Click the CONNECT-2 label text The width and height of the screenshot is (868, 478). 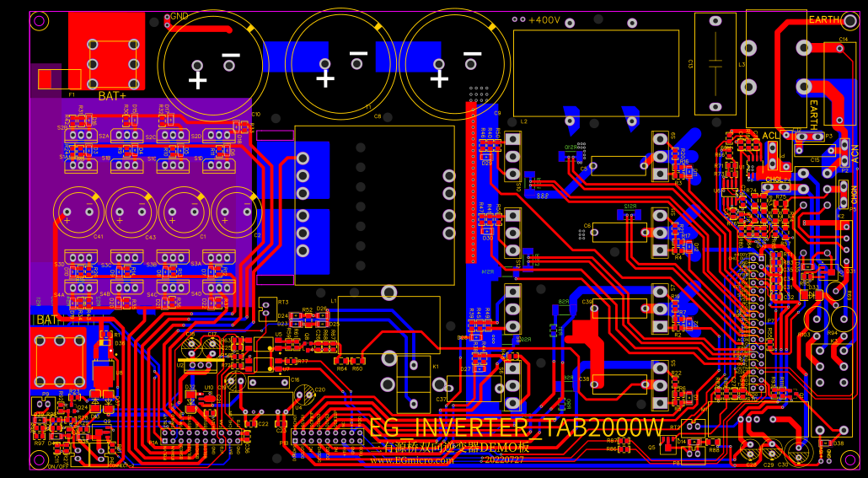click(x=123, y=466)
